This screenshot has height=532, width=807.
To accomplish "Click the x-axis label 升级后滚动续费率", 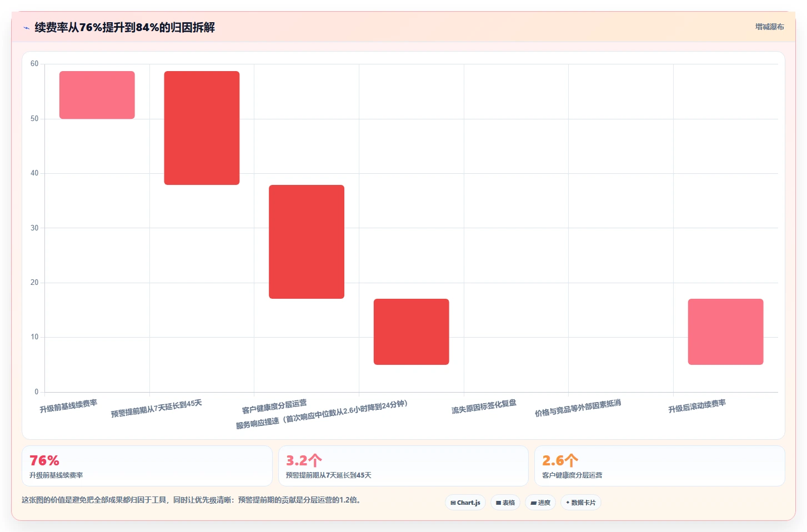I will (697, 406).
